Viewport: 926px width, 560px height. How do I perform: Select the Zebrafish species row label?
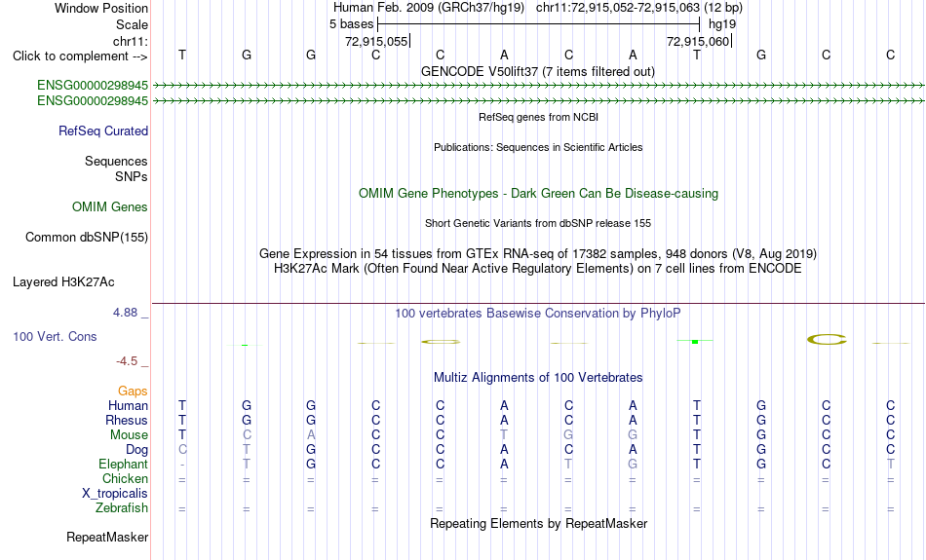[122, 508]
